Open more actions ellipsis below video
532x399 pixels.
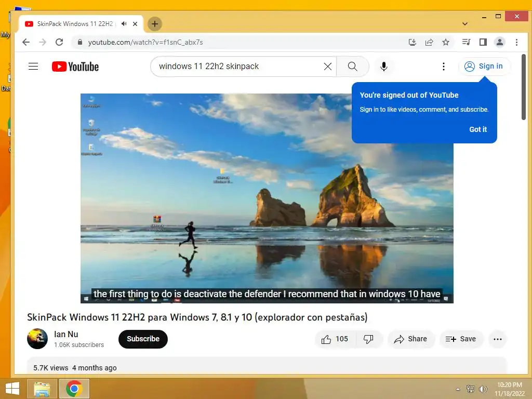coord(497,339)
